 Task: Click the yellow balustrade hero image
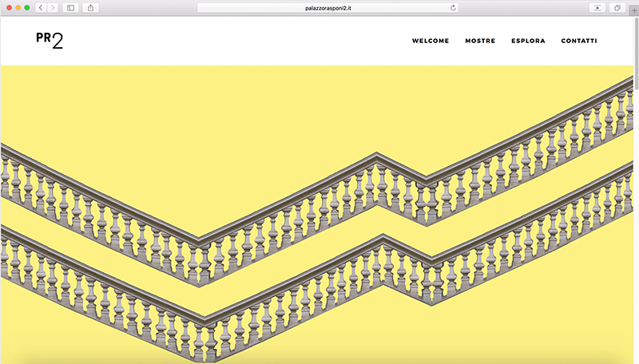(x=317, y=215)
